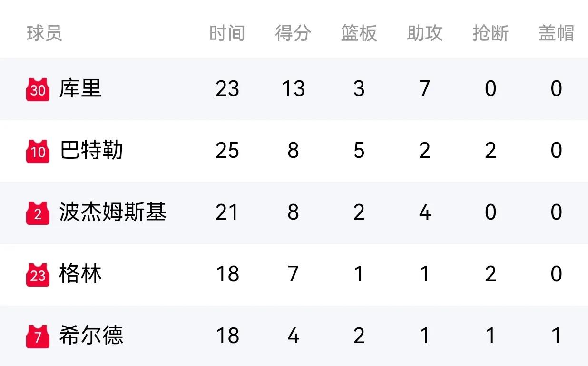Open player 希尔德's profile
Screen dimensions: 588x366
[91, 336]
